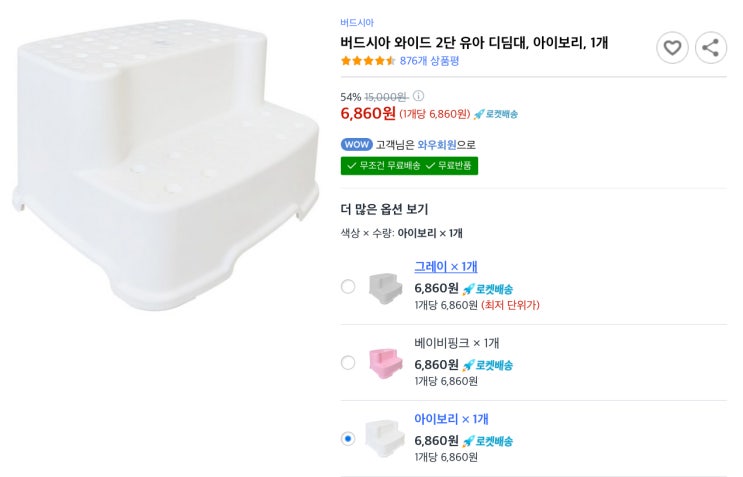Select the 아이보리 option radio button
This screenshot has height=477, width=743.
tap(348, 438)
